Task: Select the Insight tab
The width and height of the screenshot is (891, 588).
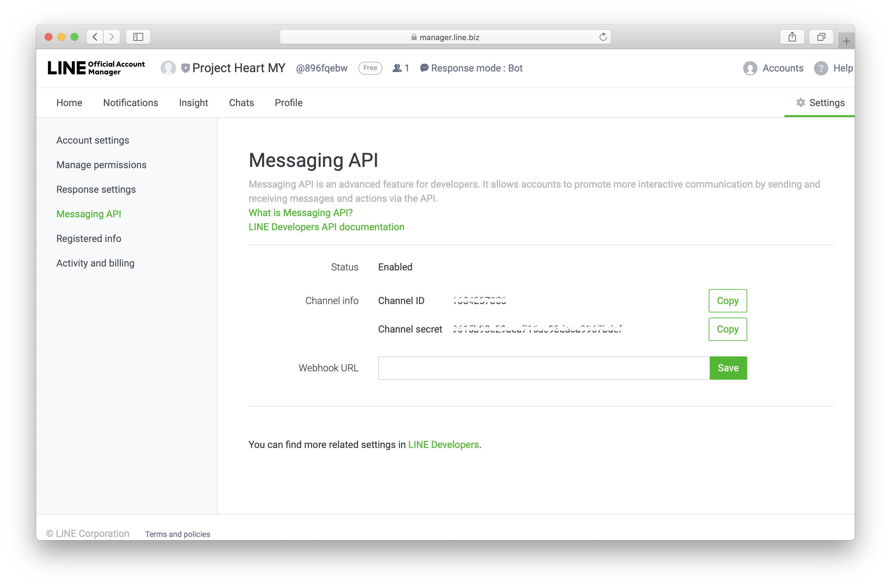Action: (x=193, y=103)
